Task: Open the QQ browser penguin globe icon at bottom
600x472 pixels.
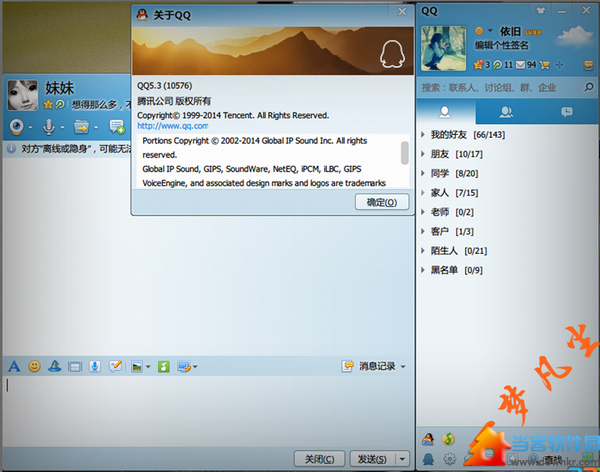Action: point(428,439)
